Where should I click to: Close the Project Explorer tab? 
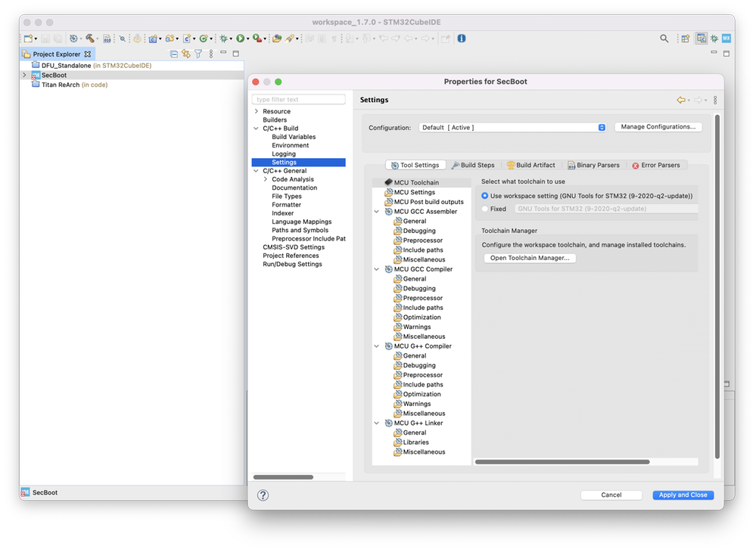pyautogui.click(x=87, y=54)
